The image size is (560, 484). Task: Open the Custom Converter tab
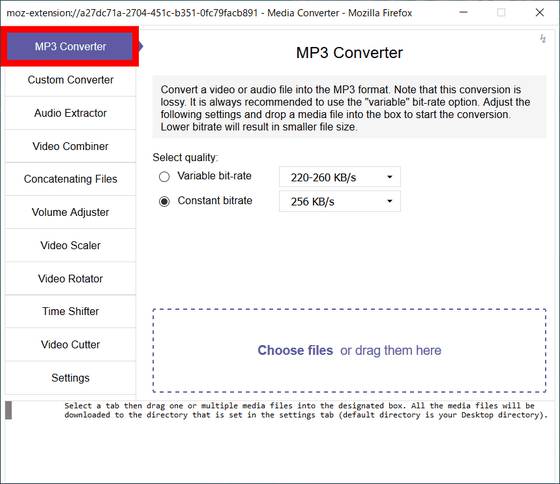click(70, 80)
